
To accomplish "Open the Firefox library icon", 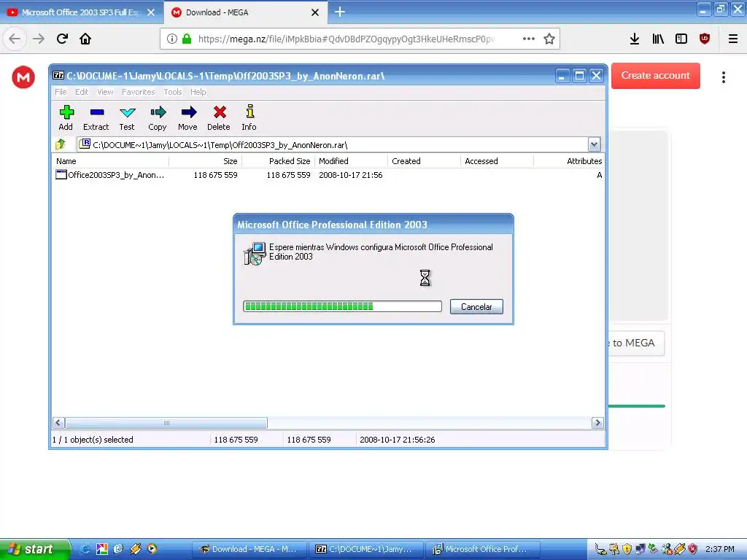I will pyautogui.click(x=658, y=39).
